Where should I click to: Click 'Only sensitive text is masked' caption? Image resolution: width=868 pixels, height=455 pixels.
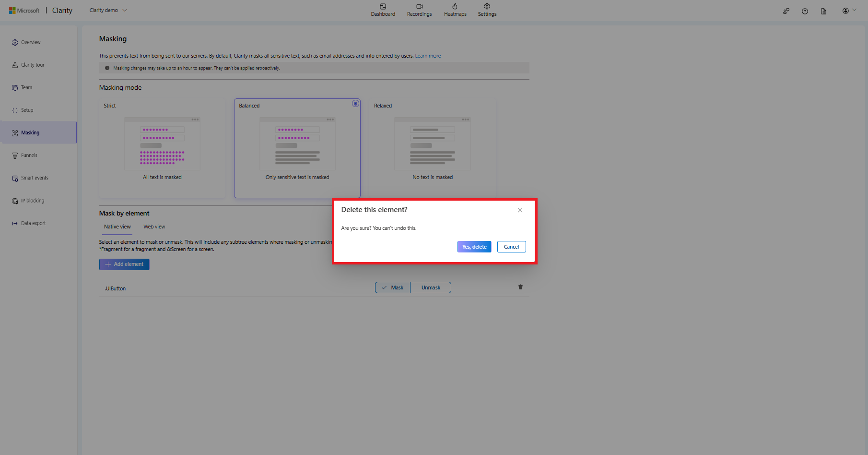(297, 178)
